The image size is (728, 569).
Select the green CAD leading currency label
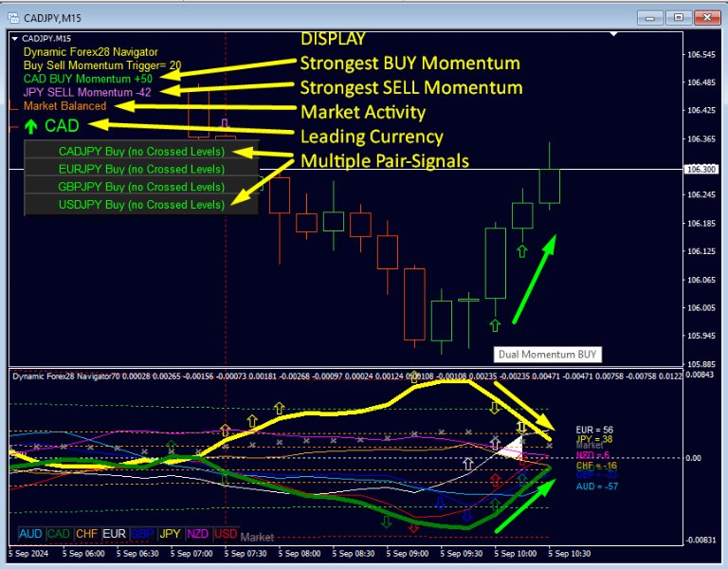pyautogui.click(x=62, y=126)
